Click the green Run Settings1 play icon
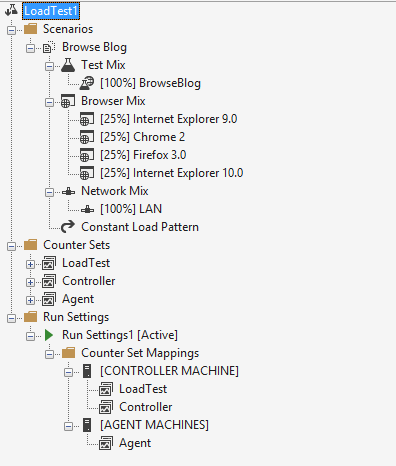 (49, 335)
